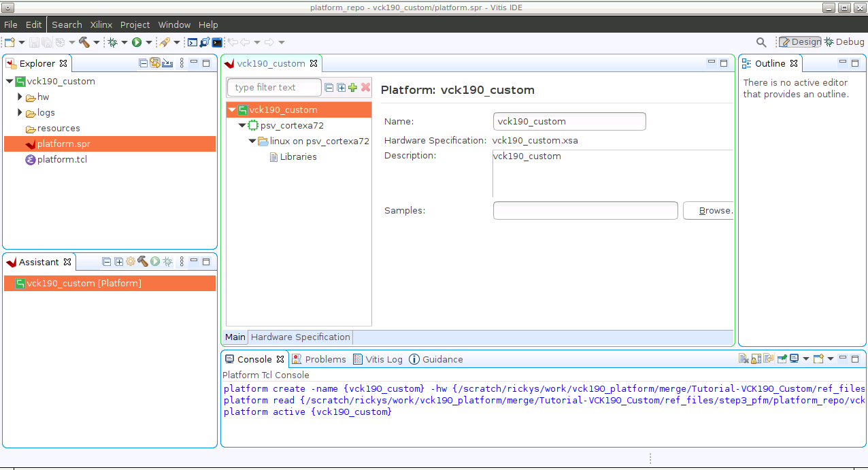Run the project with the green play icon

136,41
